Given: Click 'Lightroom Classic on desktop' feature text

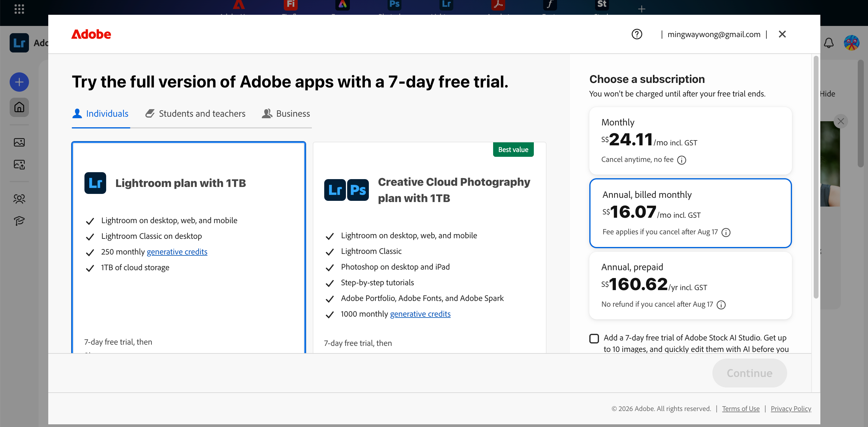Looking at the screenshot, I should (x=151, y=236).
